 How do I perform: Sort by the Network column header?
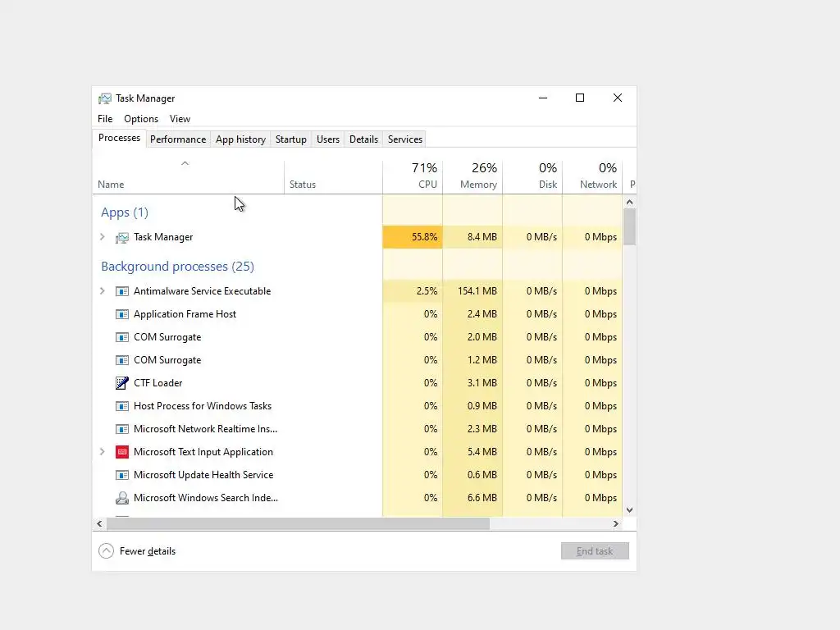[592, 177]
